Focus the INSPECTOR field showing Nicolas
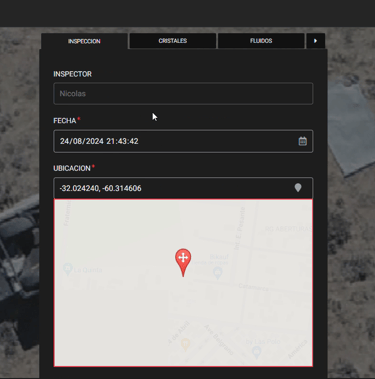This screenshot has height=379, width=375. tap(183, 94)
